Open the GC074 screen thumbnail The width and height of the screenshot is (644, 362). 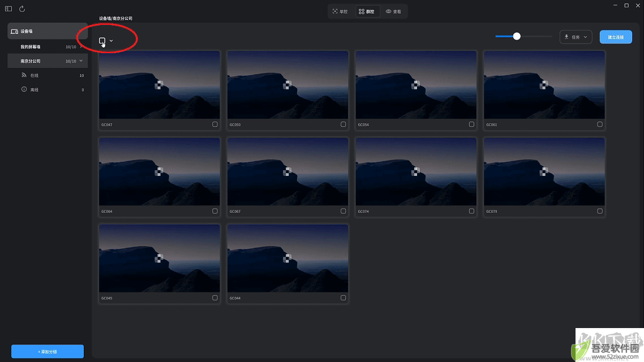416,171
